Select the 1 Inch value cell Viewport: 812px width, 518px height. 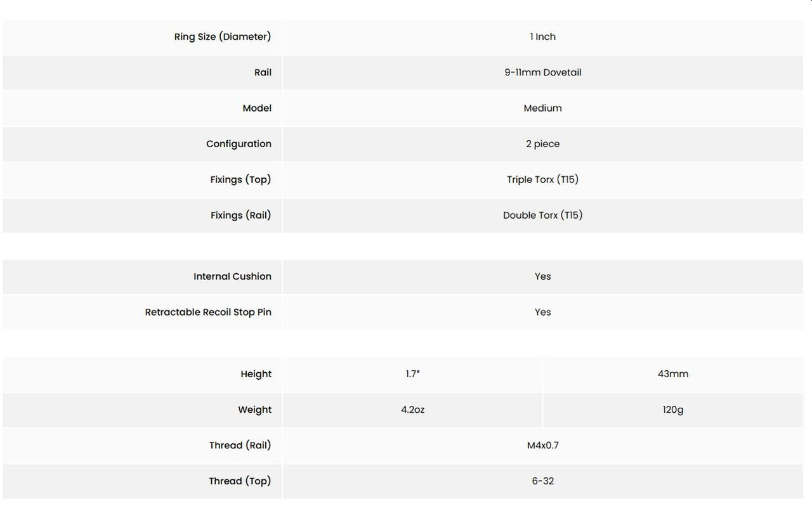542,37
